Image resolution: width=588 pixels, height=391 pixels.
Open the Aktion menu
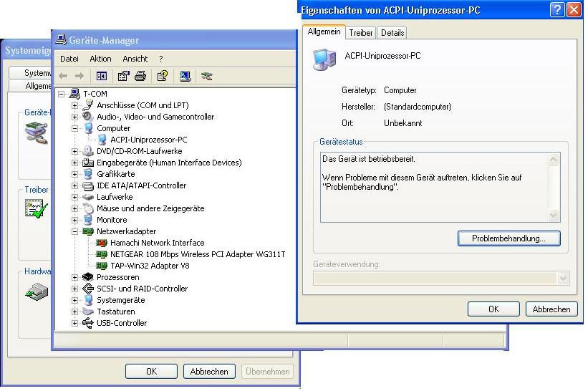[x=100, y=59]
